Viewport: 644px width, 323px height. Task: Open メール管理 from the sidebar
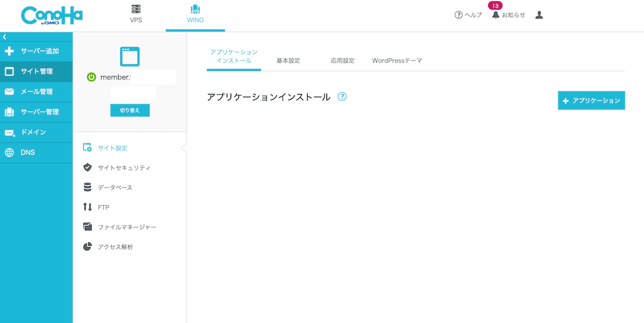pyautogui.click(x=36, y=92)
